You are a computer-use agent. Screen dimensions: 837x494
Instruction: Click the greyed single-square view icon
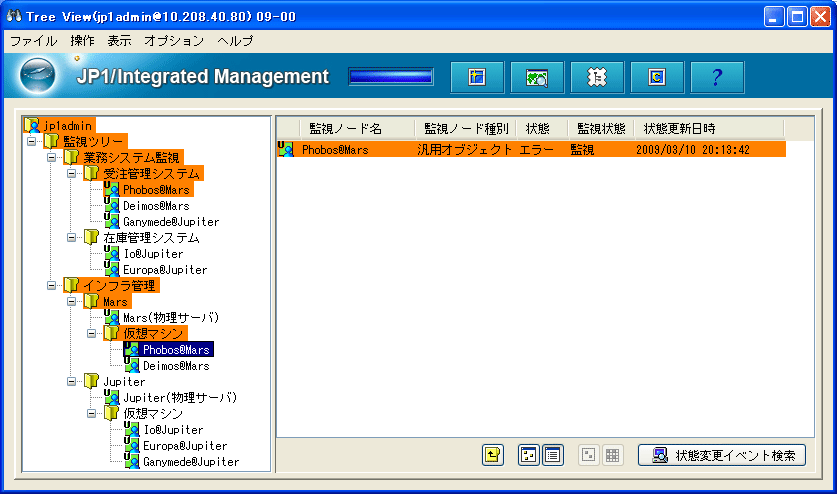point(589,455)
